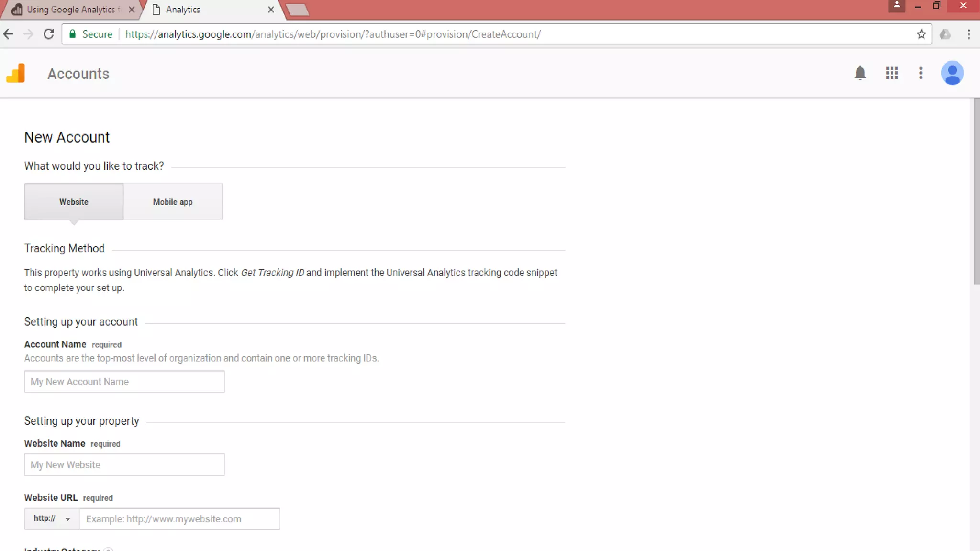
Task: Click the user profile avatar
Action: click(952, 73)
